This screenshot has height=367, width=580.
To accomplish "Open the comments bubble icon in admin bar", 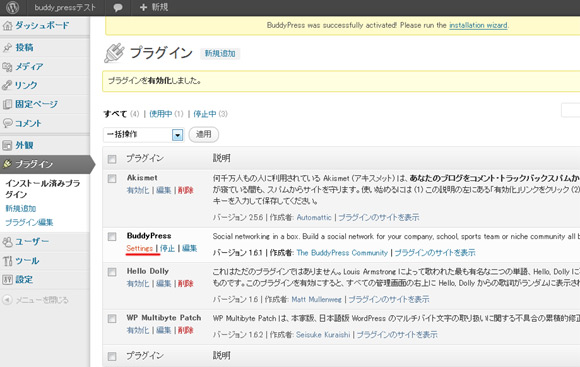I will [x=118, y=8].
